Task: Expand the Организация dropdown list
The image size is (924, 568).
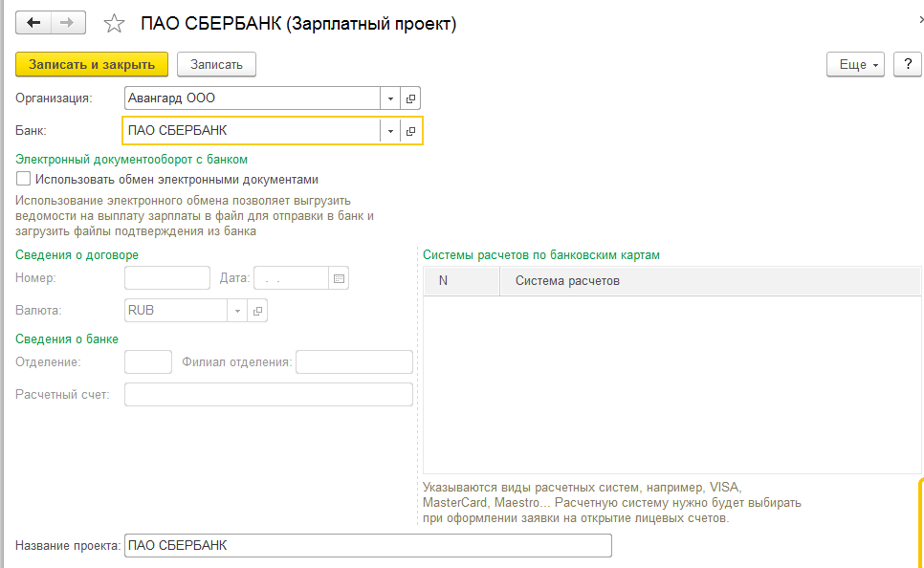Action: (x=390, y=98)
